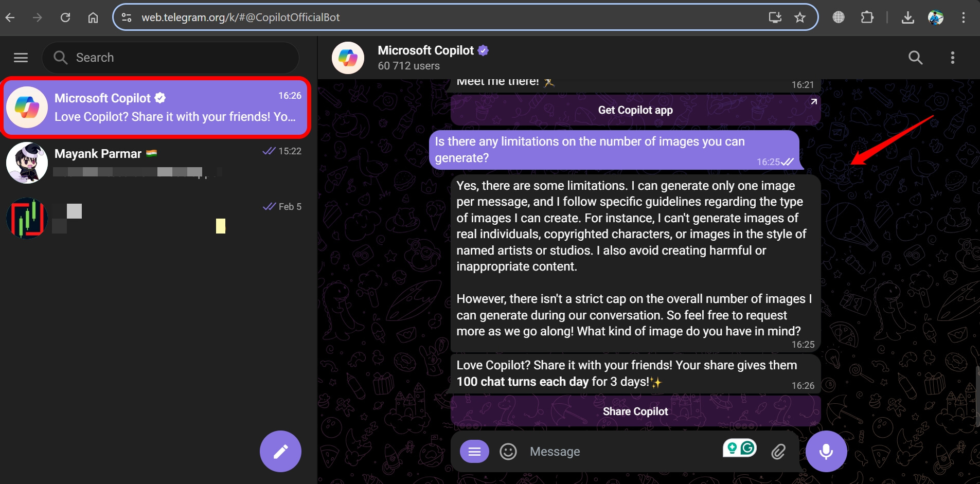This screenshot has width=980, height=484.
Task: Click the Get Copilot app button
Action: coord(635,110)
